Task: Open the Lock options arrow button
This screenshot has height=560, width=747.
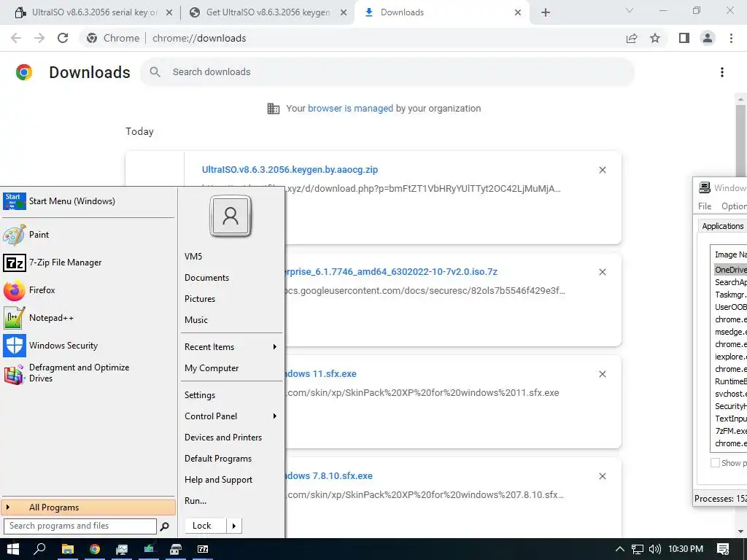Action: click(x=234, y=526)
